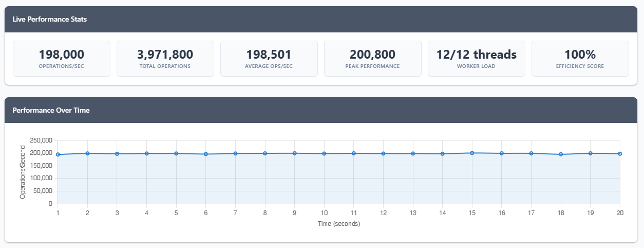Click the Worker Load 12/12 threads card

[x=476, y=59]
